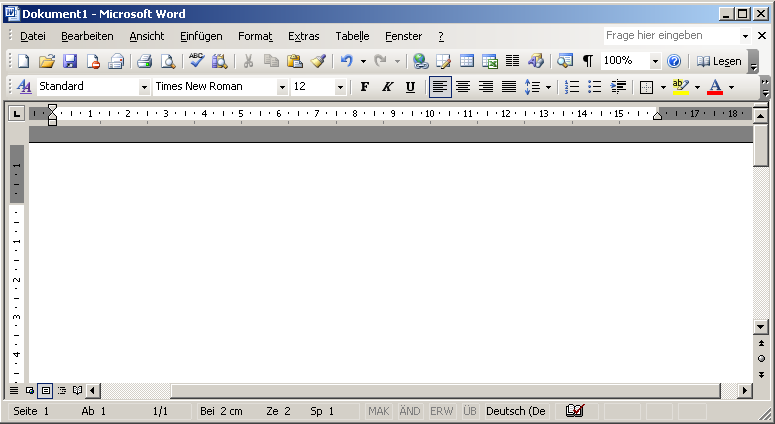Image resolution: width=775 pixels, height=424 pixels.
Task: Insert a hyperlink with the globe icon
Action: [421, 61]
